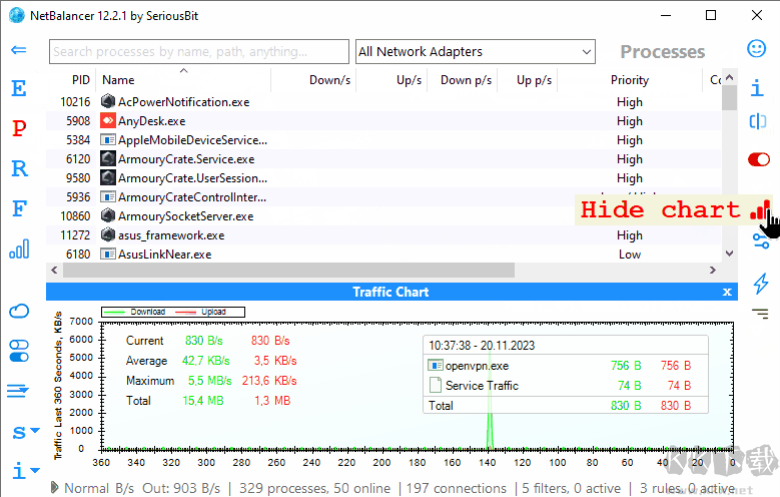Click '197 connections' in status bar

tap(456, 489)
